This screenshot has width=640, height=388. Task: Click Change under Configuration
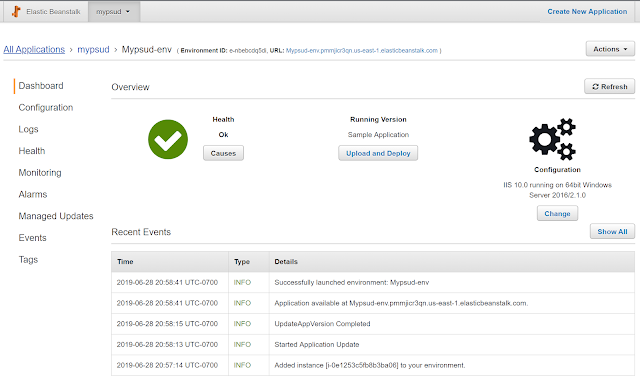click(x=557, y=213)
